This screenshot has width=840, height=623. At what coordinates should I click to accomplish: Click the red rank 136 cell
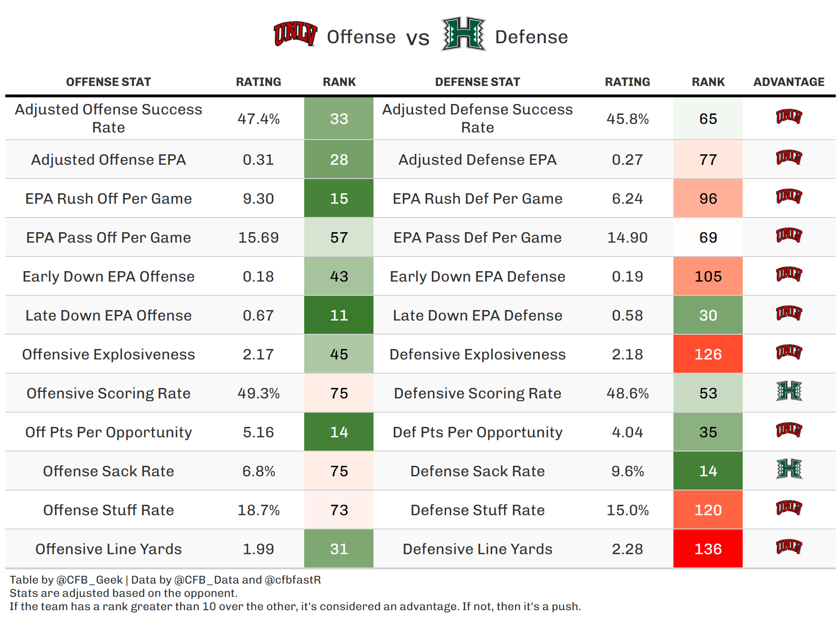pos(708,549)
